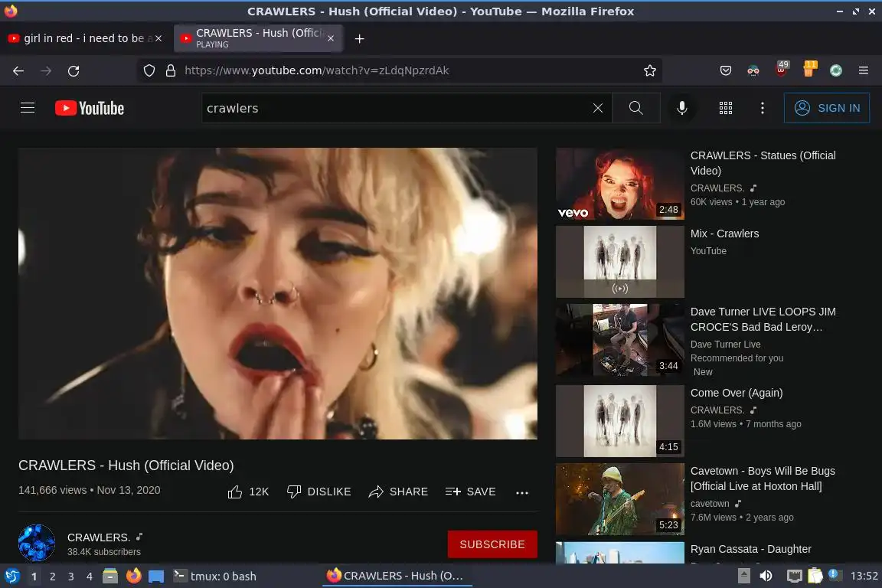
Task: Run search with magnifier button
Action: [x=635, y=108]
